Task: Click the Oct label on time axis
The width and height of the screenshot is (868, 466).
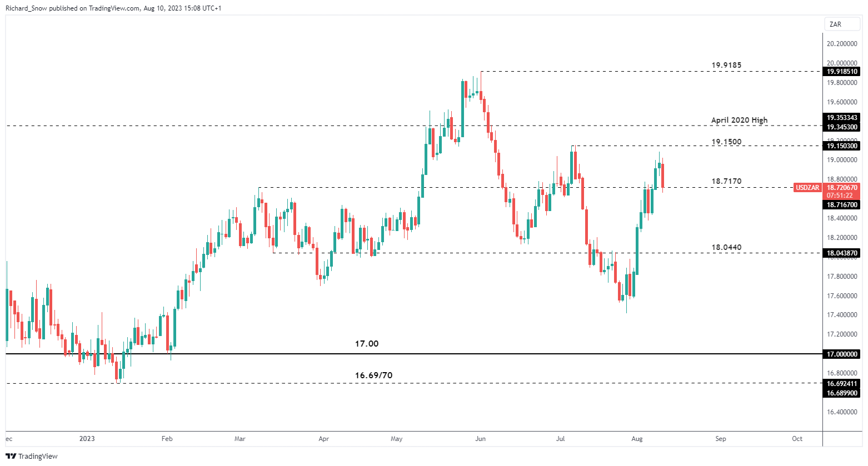Action: 797,439
